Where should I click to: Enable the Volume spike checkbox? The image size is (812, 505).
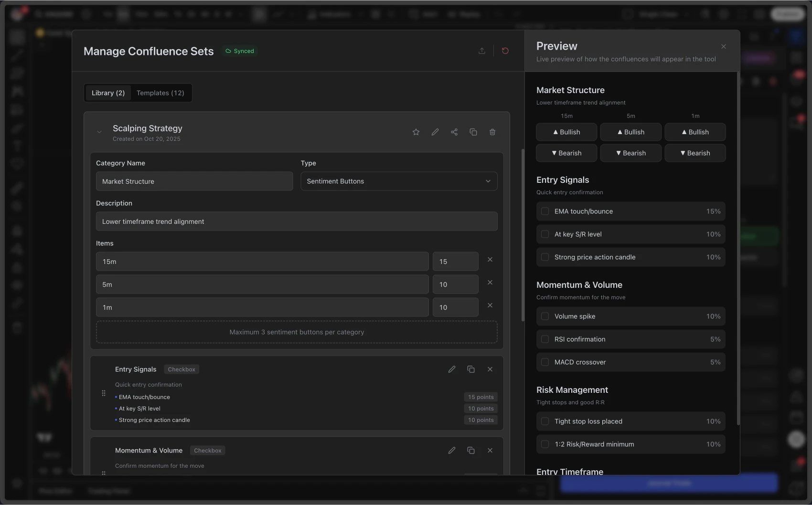click(x=545, y=316)
